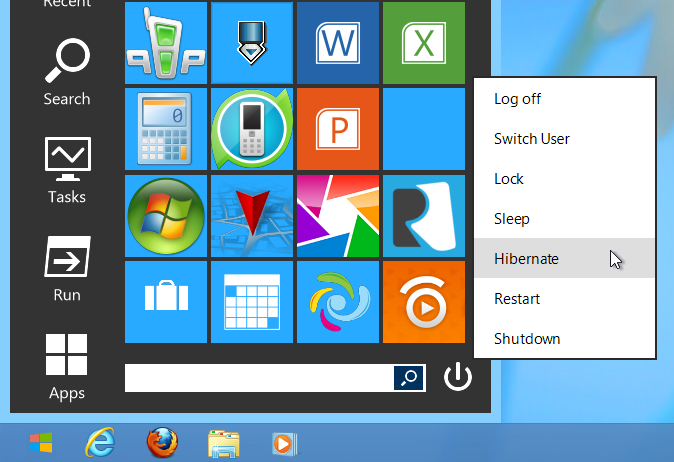Launch the colorful swirl app tile
674x462 pixels.
[338, 302]
